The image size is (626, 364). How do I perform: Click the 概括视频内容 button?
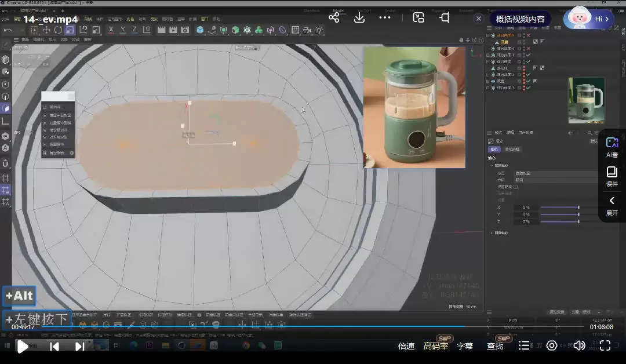click(520, 19)
